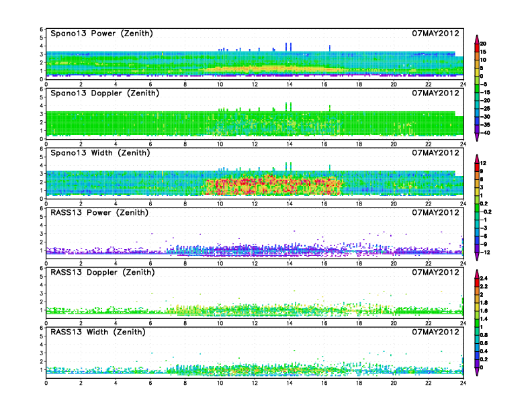Image resolution: width=532 pixels, height=411 pixels.
Task: Click the 07MAY2012 date in Spano13 Width panel
Action: point(435,153)
